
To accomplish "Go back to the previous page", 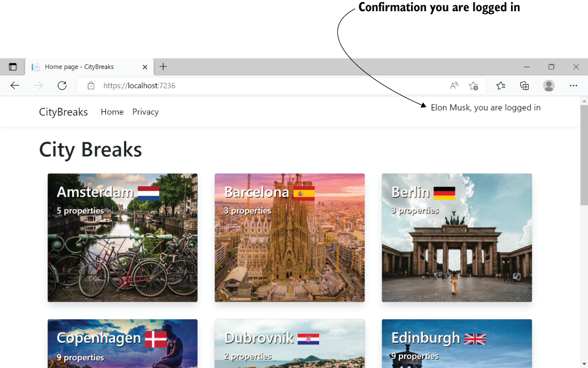I will point(14,86).
